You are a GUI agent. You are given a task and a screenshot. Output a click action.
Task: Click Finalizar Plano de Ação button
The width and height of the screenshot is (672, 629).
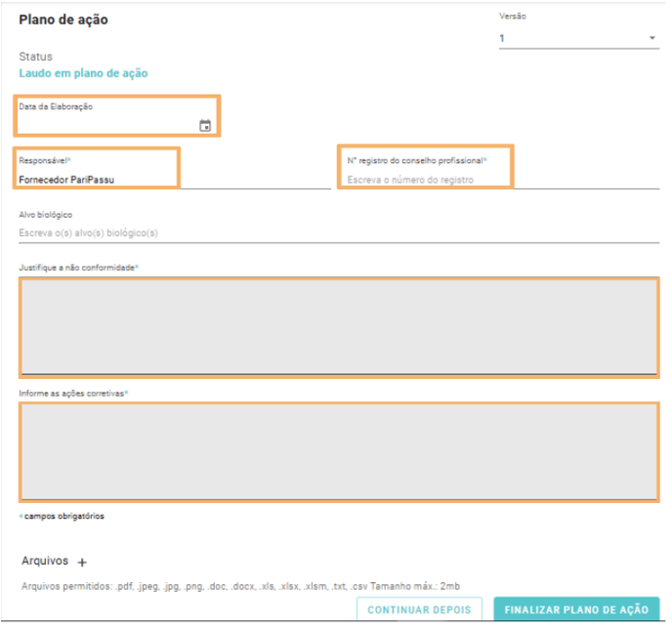pos(576,609)
